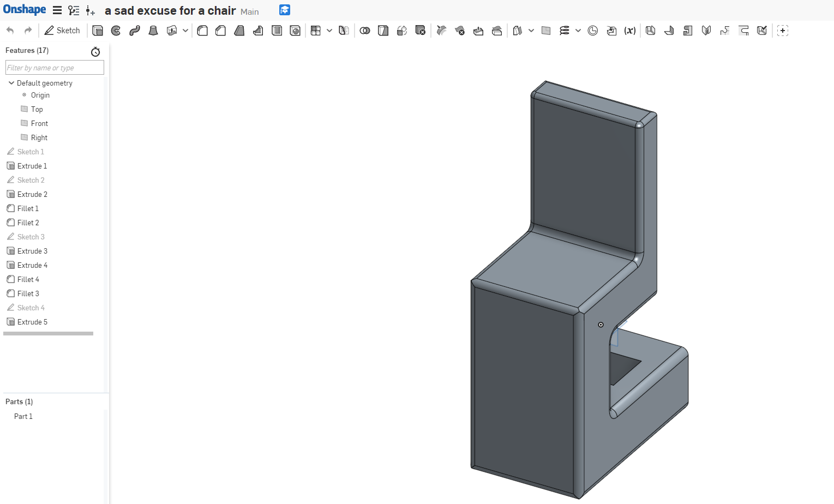The height and width of the screenshot is (504, 834).
Task: Click the Sweep tool icon
Action: click(x=135, y=31)
